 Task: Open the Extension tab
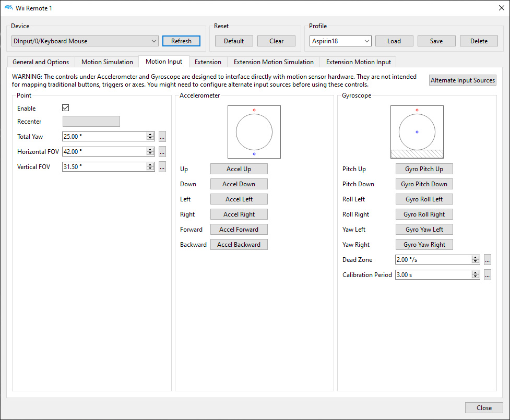(208, 62)
